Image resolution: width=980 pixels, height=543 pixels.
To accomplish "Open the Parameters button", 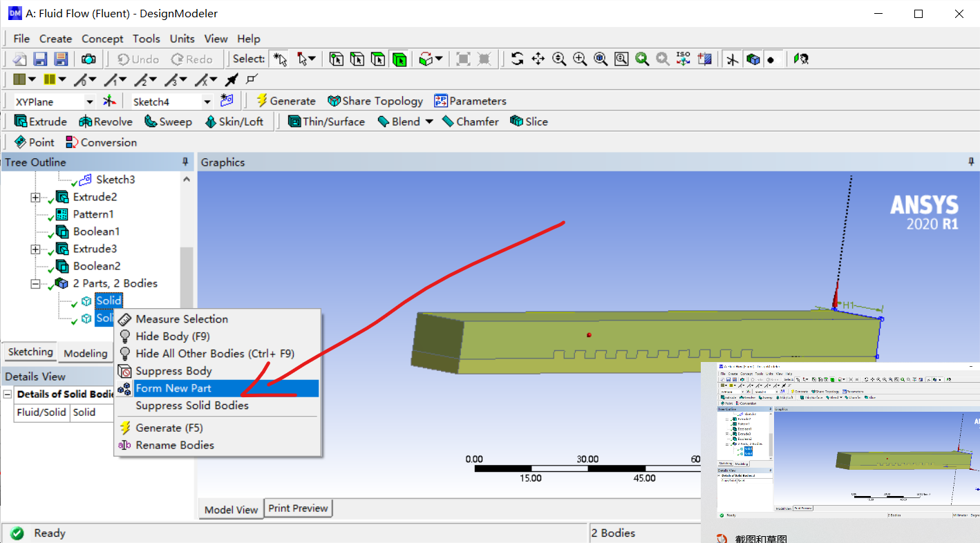I will pos(470,101).
